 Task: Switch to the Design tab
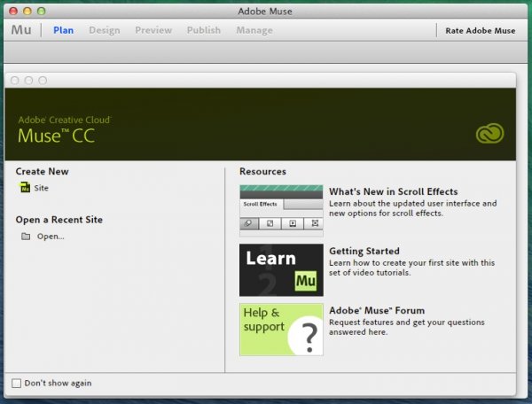tap(105, 30)
